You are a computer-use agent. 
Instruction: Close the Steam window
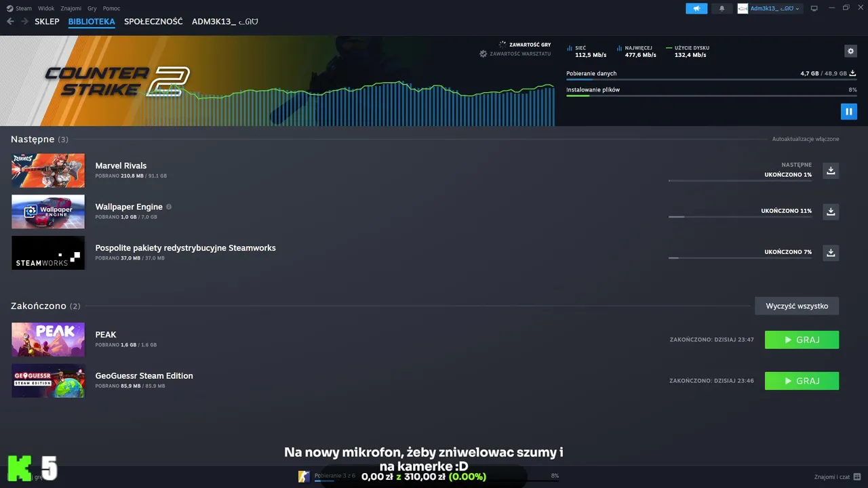point(859,8)
